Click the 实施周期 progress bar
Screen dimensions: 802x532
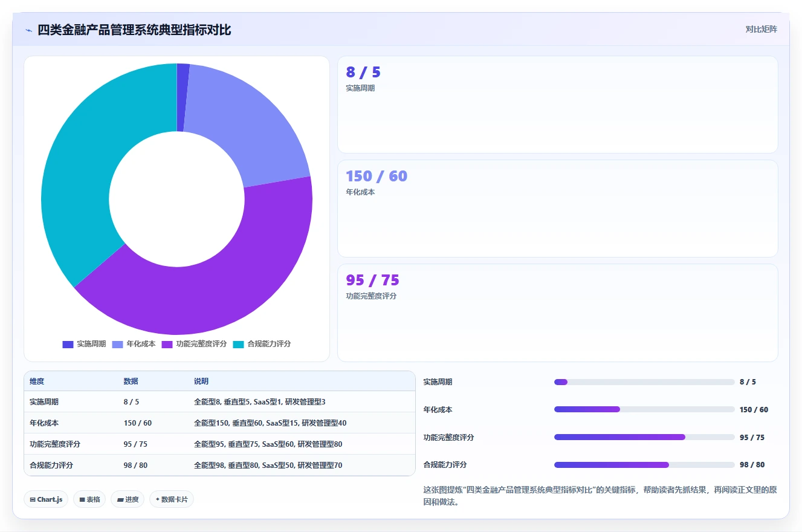coord(644,382)
